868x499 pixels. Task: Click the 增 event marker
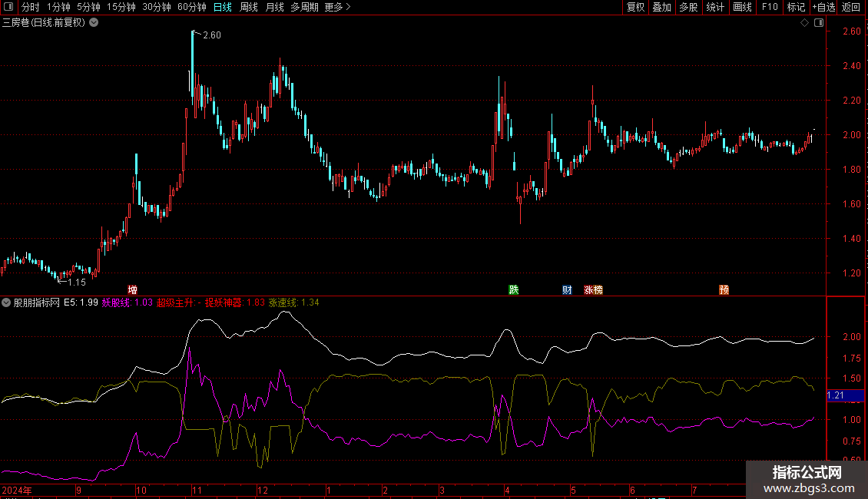point(132,290)
